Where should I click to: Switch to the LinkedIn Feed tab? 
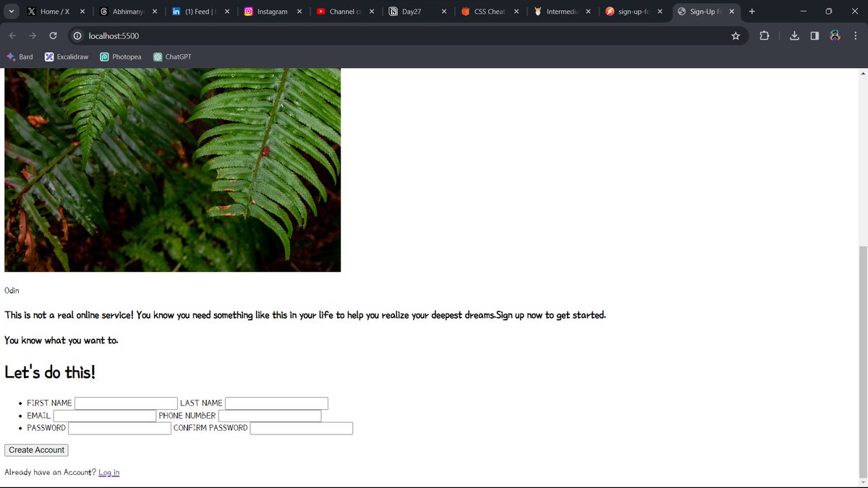201,12
